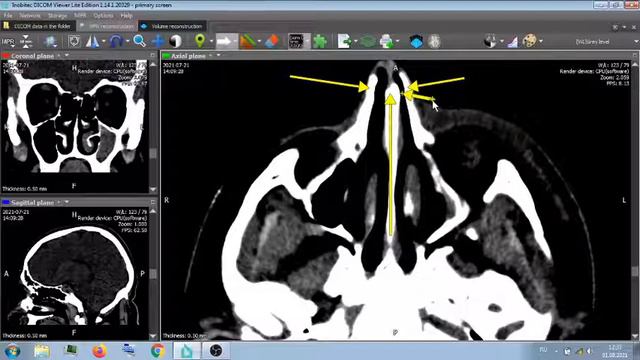The height and width of the screenshot is (360, 640).
Task: Click the color palette icon
Action: click(x=529, y=41)
